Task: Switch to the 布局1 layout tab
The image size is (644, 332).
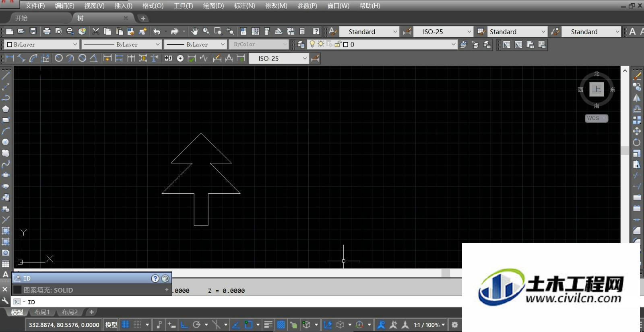Action: pyautogui.click(x=42, y=312)
